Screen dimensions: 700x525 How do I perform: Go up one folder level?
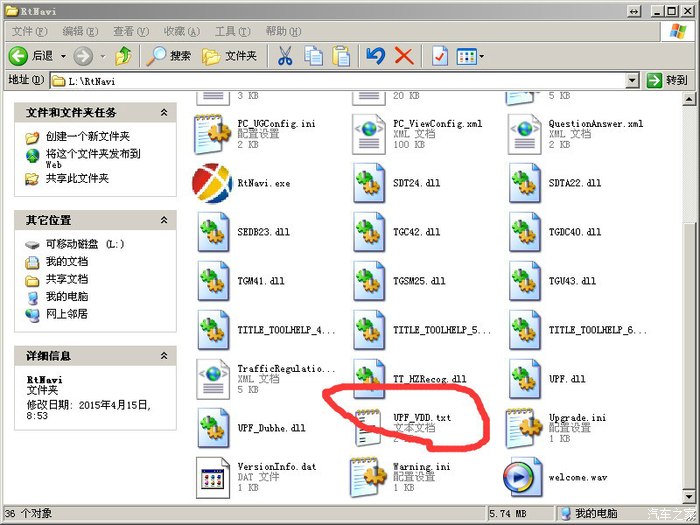point(123,56)
